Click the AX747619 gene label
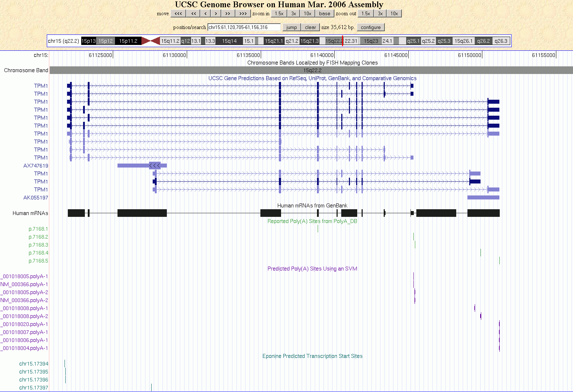 36,166
